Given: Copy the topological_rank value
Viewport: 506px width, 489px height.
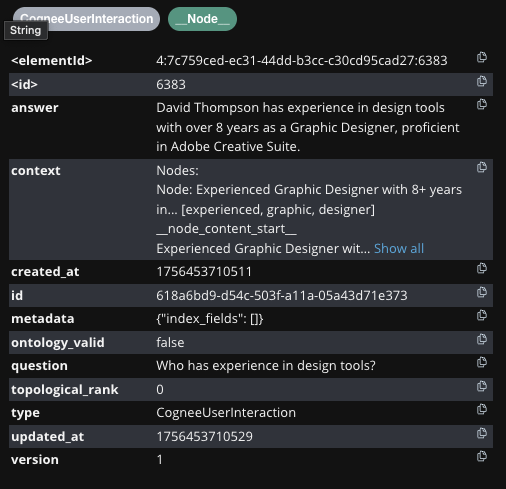Looking at the screenshot, I should [482, 386].
